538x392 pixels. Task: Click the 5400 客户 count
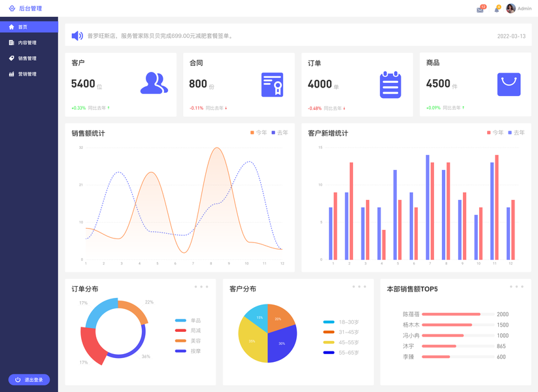pos(83,84)
